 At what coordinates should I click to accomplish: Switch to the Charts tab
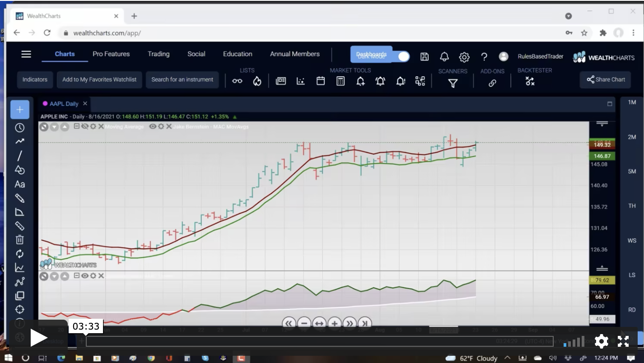coord(65,54)
